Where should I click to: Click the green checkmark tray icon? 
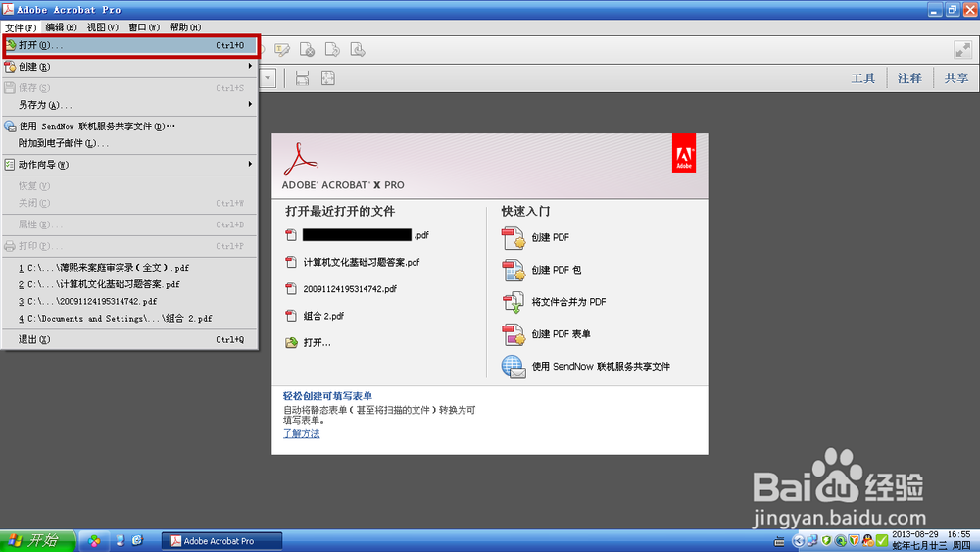click(x=882, y=541)
